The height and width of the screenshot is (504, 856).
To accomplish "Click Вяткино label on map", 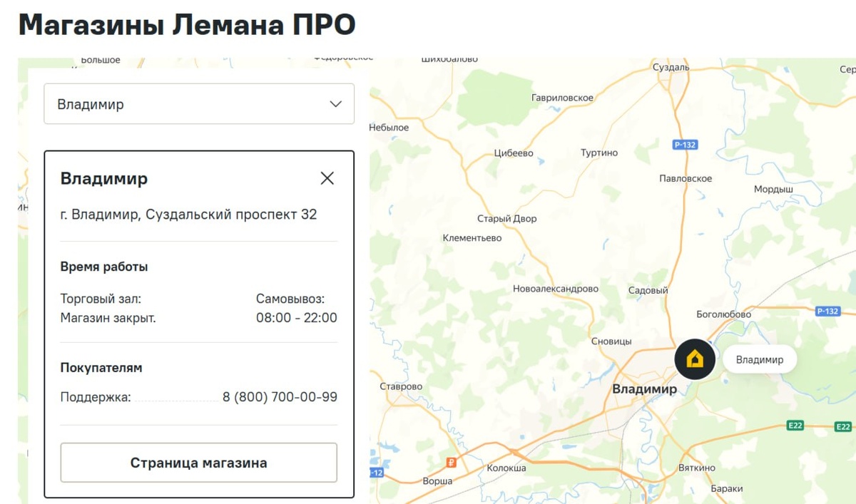I will pyautogui.click(x=697, y=468).
